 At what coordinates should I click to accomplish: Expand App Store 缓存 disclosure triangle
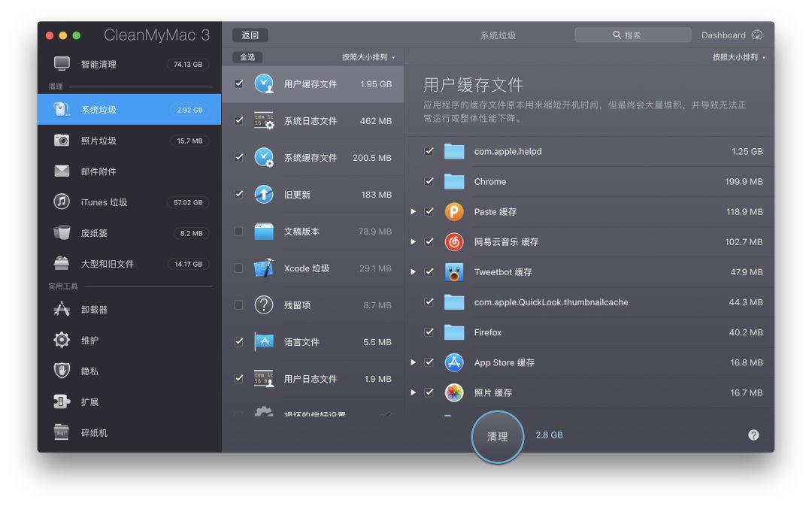(414, 362)
